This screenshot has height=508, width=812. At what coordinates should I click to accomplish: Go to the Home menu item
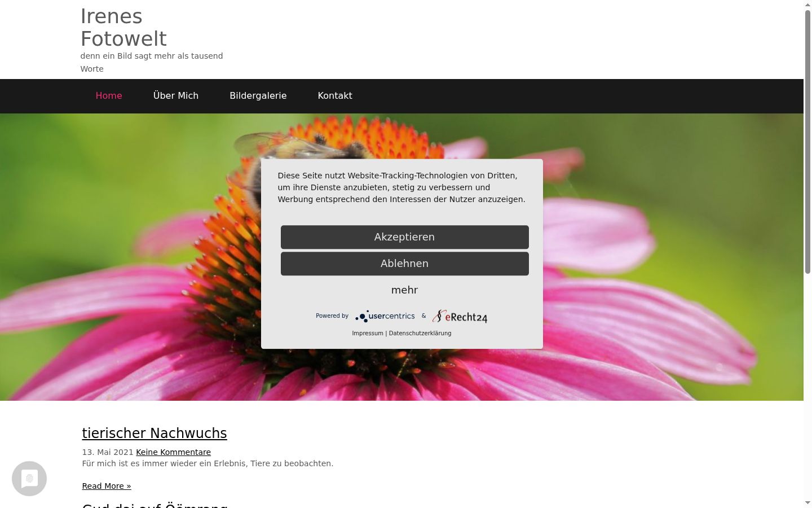(x=109, y=96)
